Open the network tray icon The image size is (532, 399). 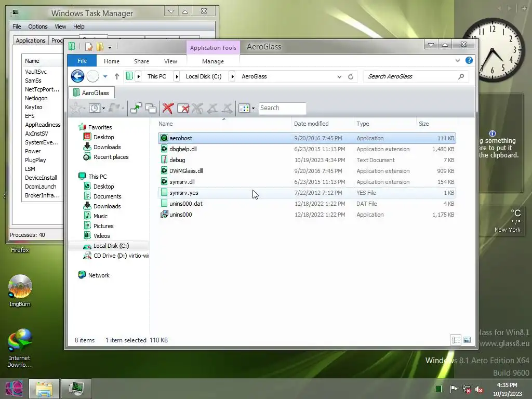pos(467,389)
